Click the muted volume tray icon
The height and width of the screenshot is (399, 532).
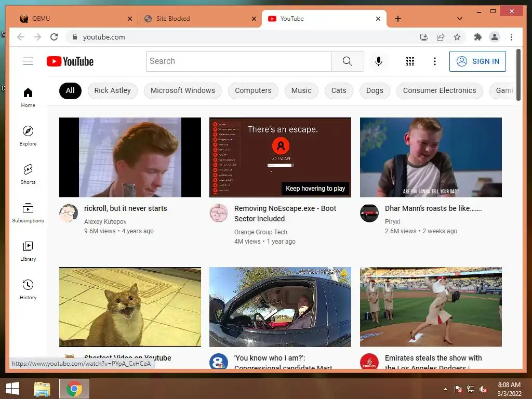[483, 389]
